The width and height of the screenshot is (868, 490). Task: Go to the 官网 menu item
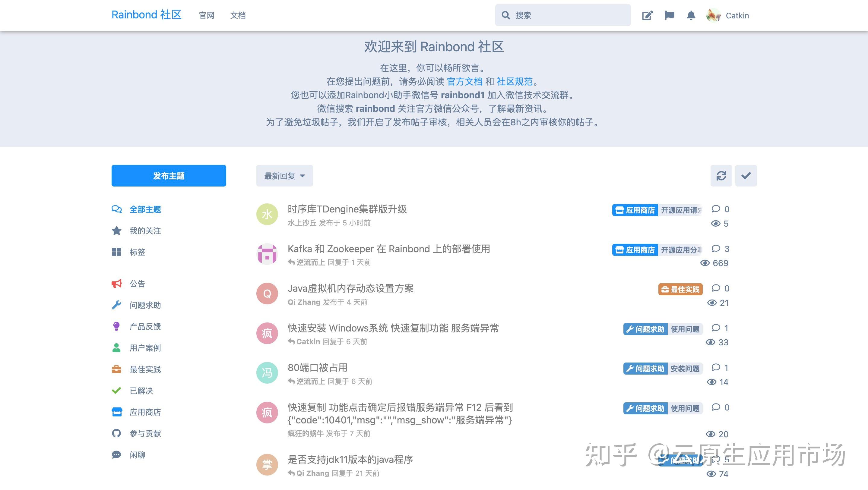click(207, 15)
